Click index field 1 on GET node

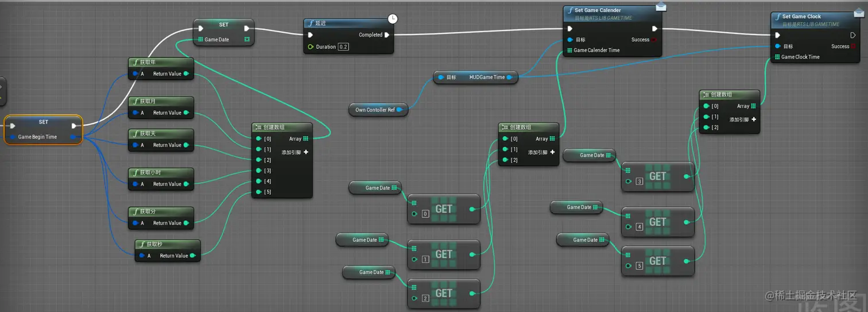coord(425,259)
